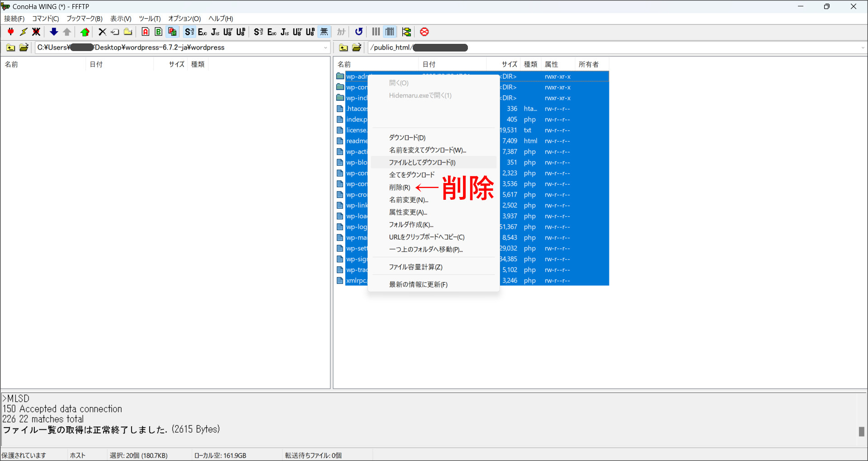The image size is (868, 461).
Task: Click the blue Download arrow icon
Action: point(54,32)
